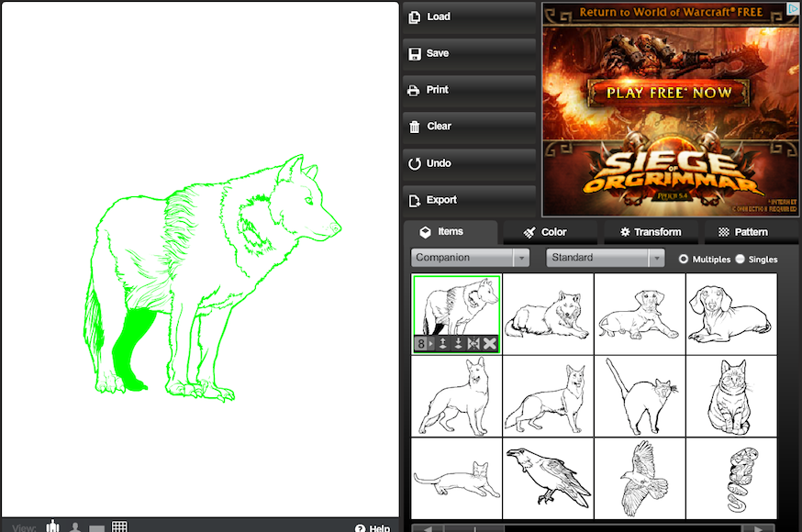Toggle the grid view icon
Image resolution: width=802 pixels, height=532 pixels.
pyautogui.click(x=119, y=526)
